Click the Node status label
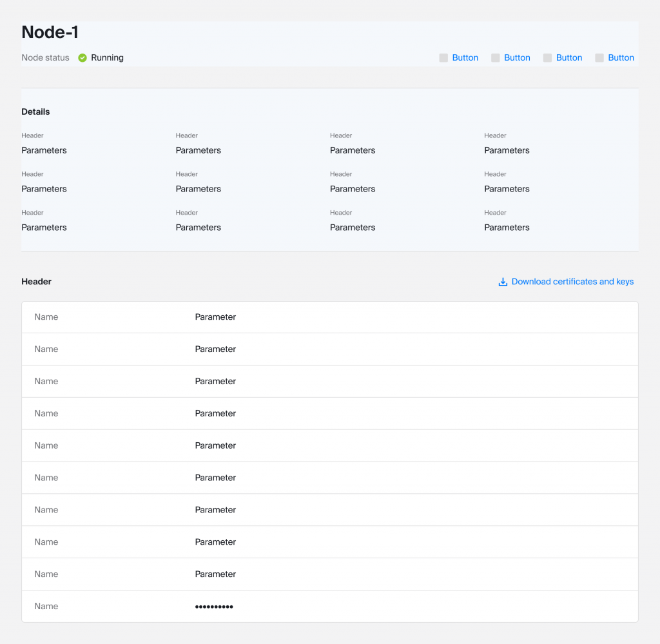660x644 pixels. [46, 57]
